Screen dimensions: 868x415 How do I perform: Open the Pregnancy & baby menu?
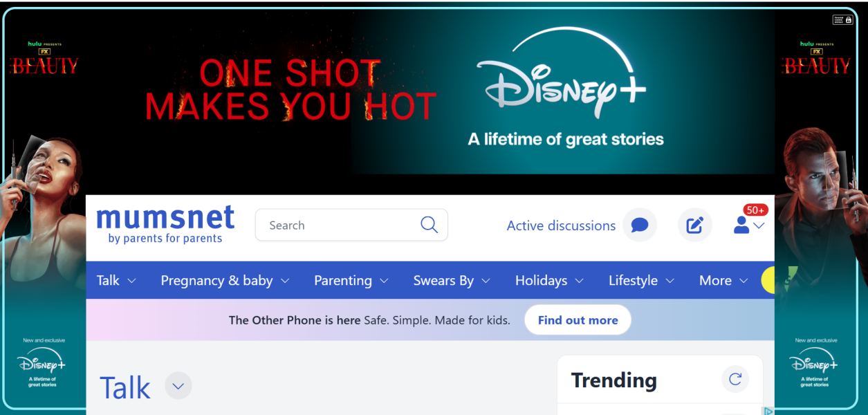[x=225, y=280]
